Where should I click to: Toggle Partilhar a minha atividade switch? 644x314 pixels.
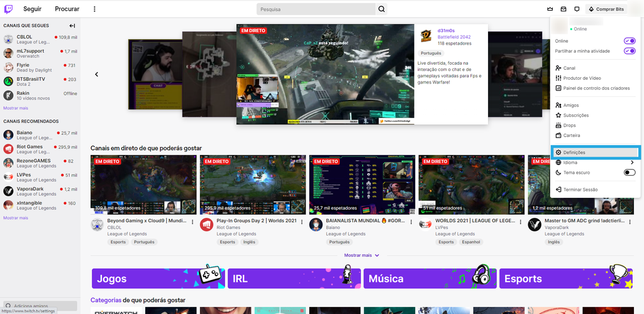(x=629, y=51)
